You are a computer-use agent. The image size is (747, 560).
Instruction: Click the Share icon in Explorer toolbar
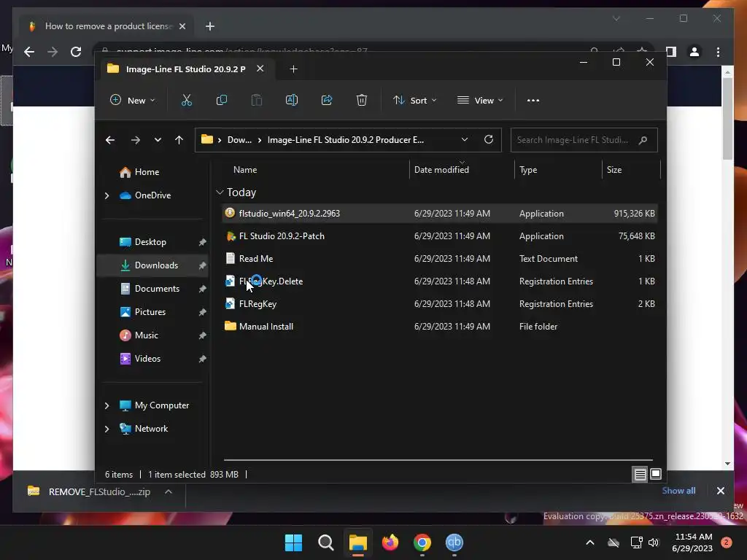tap(327, 100)
